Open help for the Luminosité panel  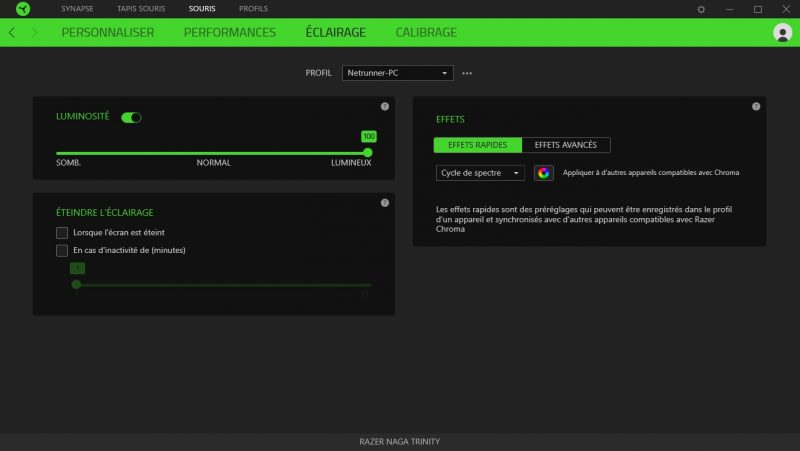pyautogui.click(x=385, y=106)
